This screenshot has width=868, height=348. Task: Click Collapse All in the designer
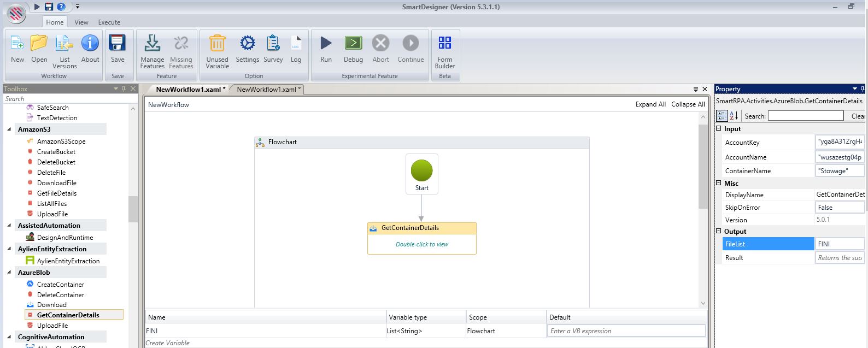point(688,104)
